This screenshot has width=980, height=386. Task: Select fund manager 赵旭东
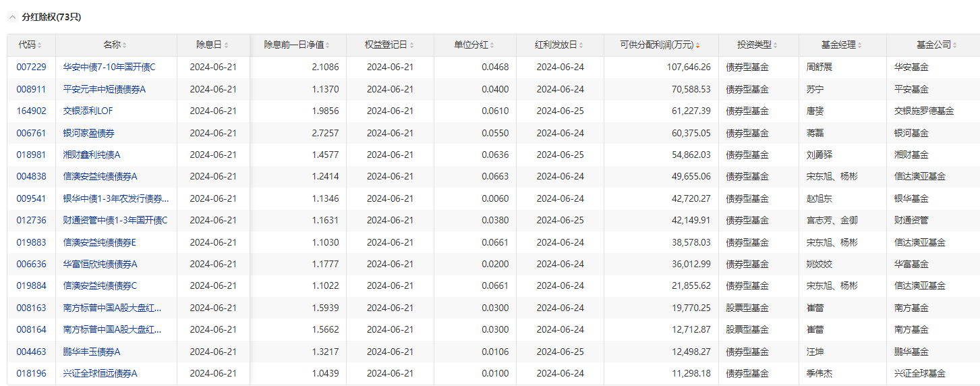[819, 198]
